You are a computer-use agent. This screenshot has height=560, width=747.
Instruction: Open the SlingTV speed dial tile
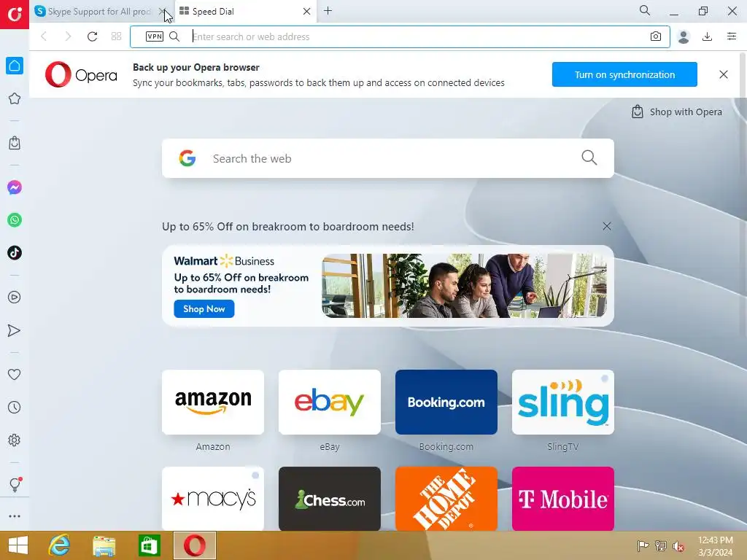563,402
